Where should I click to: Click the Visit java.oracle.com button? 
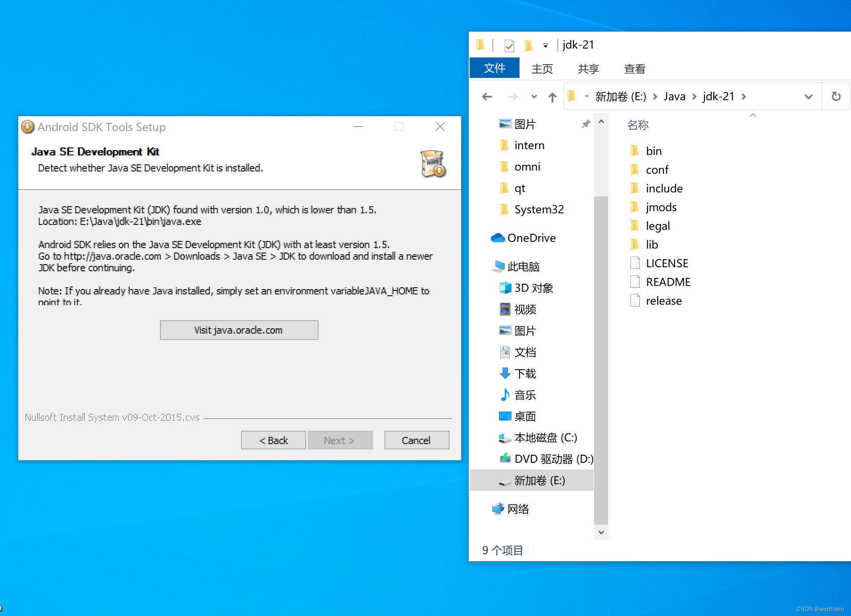(x=239, y=330)
